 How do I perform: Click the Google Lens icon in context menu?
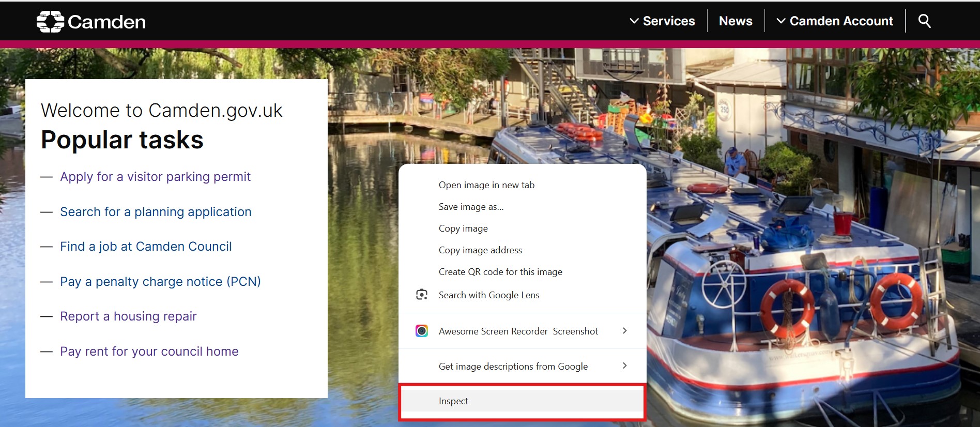422,295
